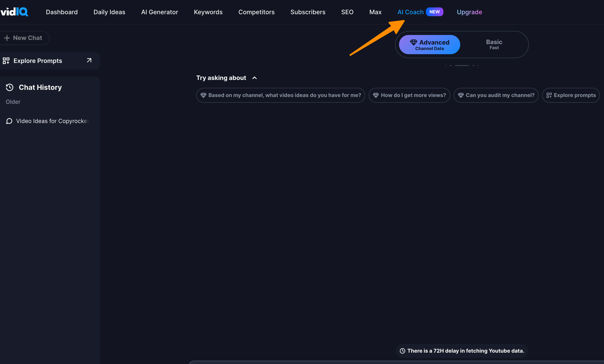Click the diamond icon on channel audit prompt
This screenshot has width=604, height=364.
pyautogui.click(x=461, y=95)
